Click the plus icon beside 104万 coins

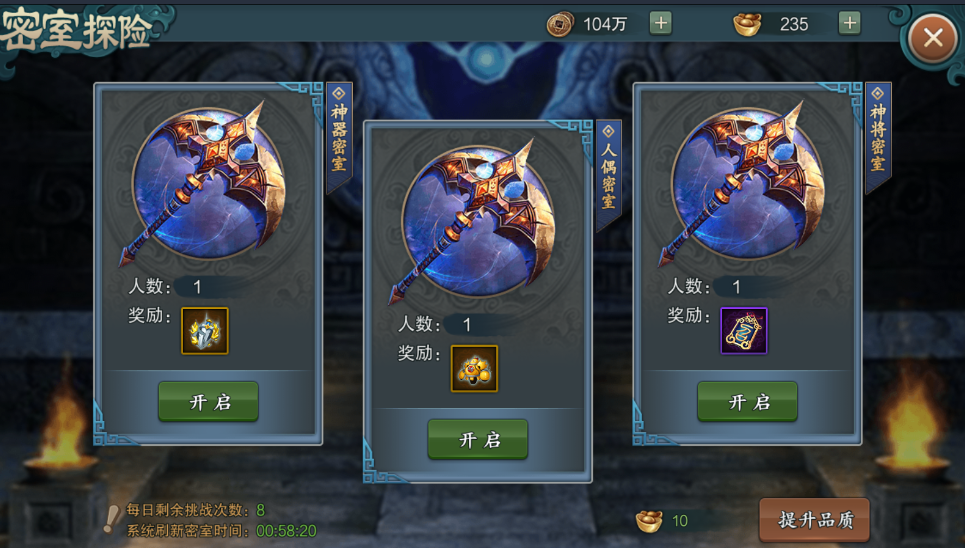(x=660, y=24)
